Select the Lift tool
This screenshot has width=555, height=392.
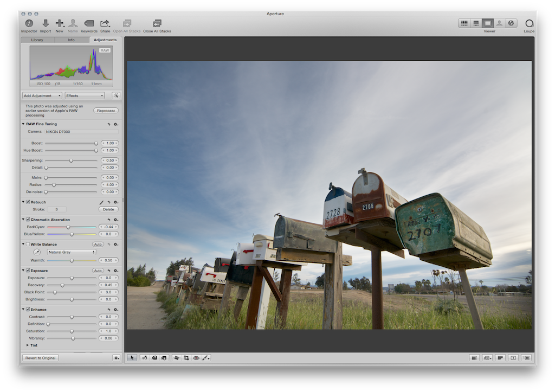coord(154,358)
